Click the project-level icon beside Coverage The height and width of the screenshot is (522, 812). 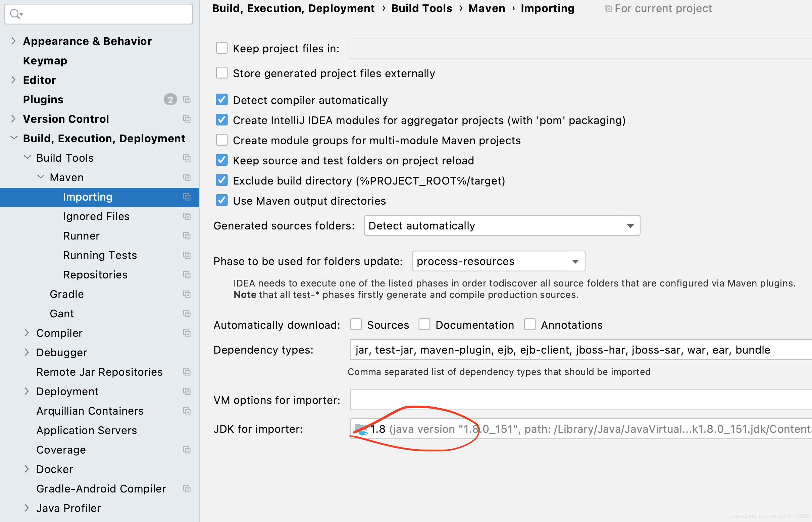(187, 450)
